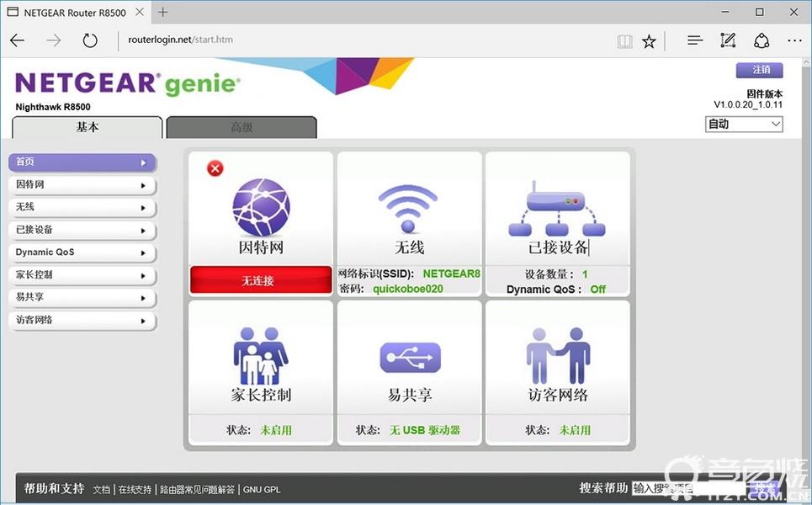Screen dimensions: 812x505
Task: Go back with the browser back arrow
Action: pyautogui.click(x=17, y=40)
